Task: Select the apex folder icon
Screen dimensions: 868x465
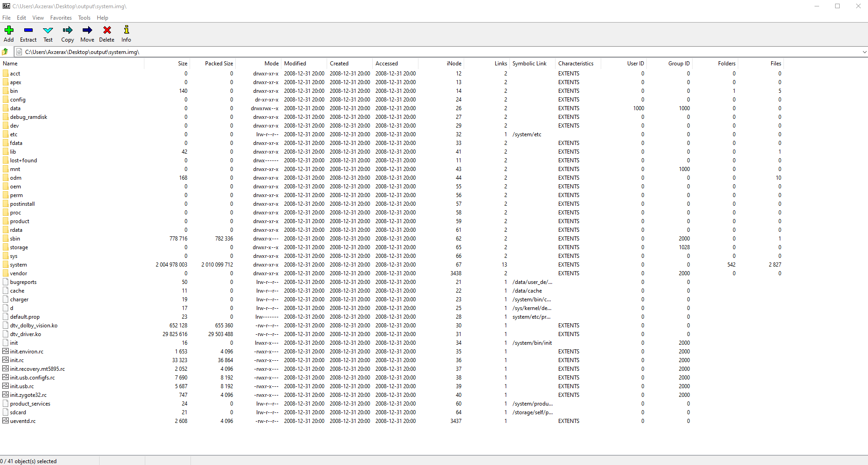Action: [5, 82]
